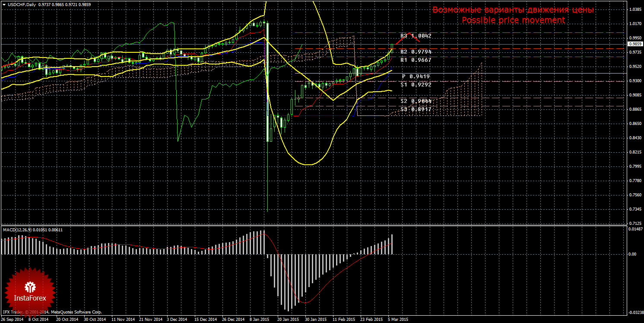Click the 0.00 level on MACD scale
644x323 pixels.
632,254
